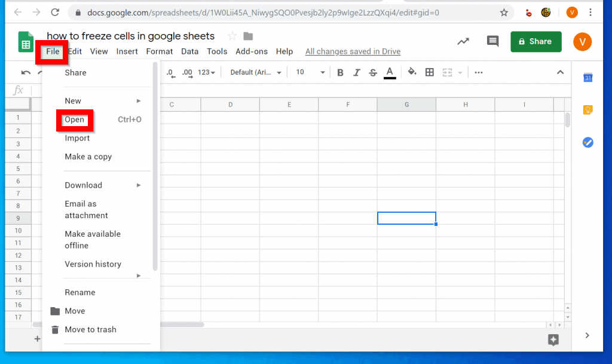The height and width of the screenshot is (364, 612).
Task: Click All changes saved in Drive link
Action: click(x=353, y=51)
